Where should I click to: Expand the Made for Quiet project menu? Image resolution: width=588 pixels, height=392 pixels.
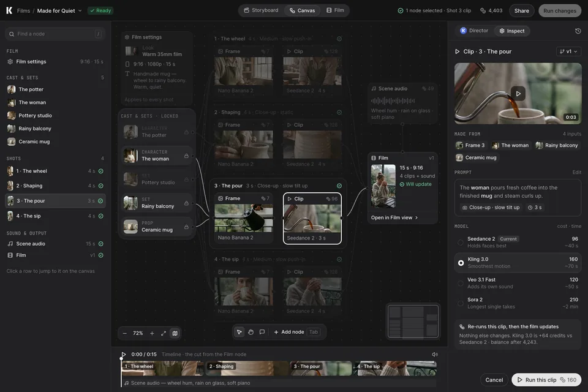coord(59,10)
